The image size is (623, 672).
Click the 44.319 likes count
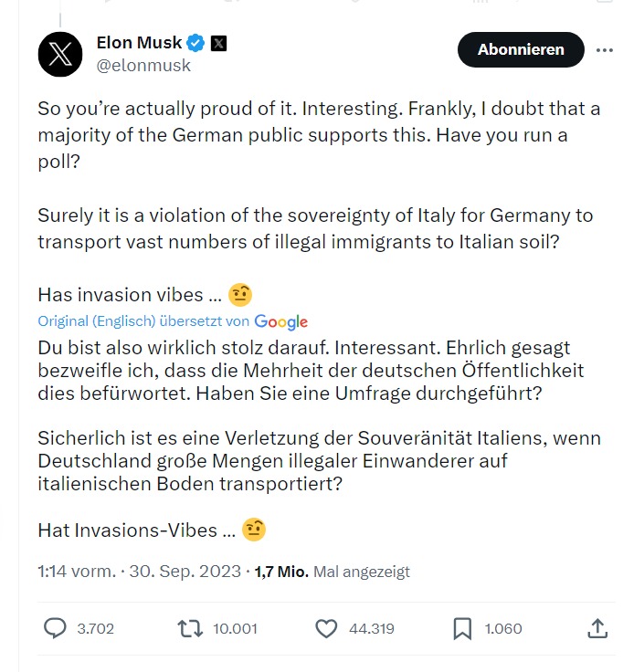tap(371, 628)
